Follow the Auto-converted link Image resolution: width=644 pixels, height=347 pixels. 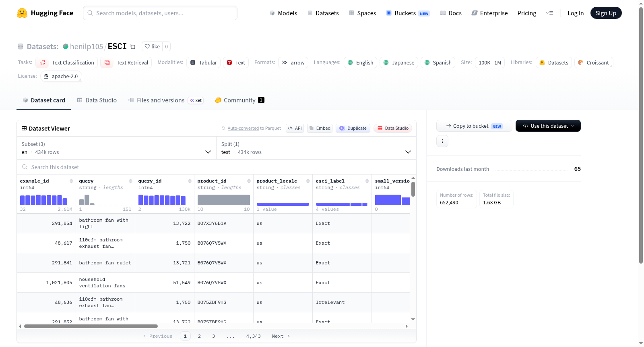243,128
